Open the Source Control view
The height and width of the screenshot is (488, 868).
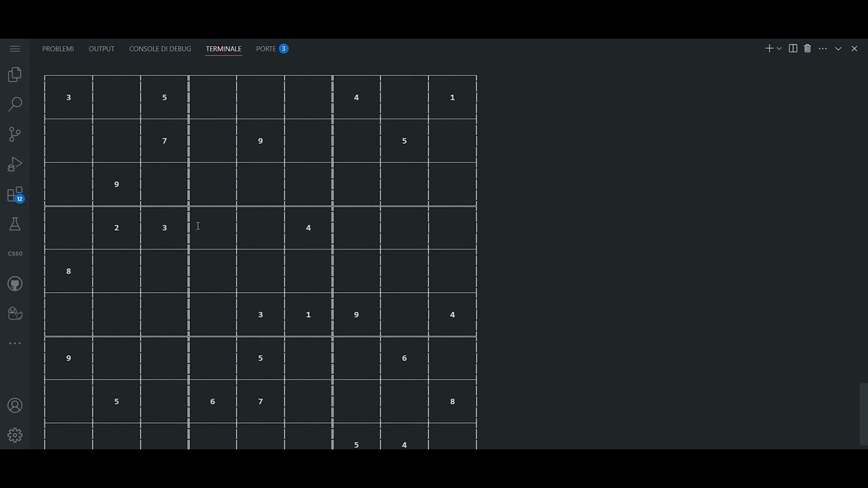coord(15,134)
